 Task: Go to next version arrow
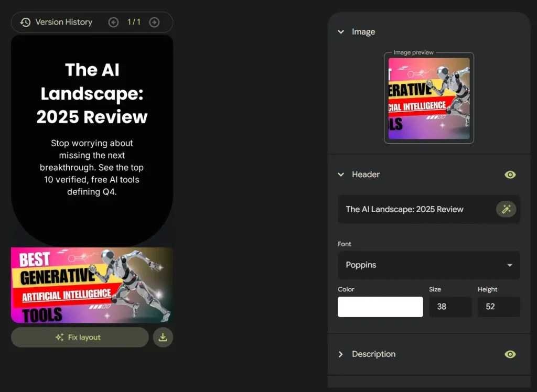tap(154, 22)
